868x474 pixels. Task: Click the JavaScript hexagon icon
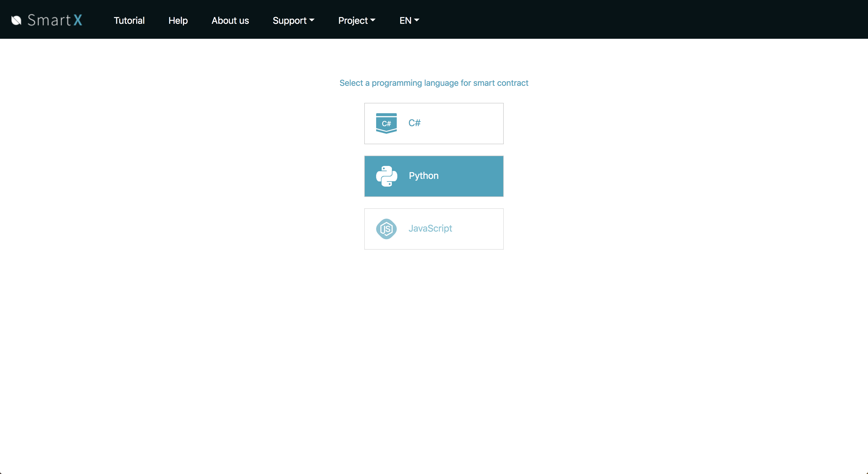[x=386, y=229]
